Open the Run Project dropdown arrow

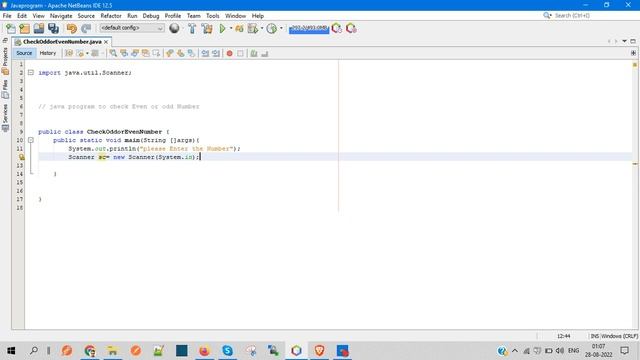point(231,28)
